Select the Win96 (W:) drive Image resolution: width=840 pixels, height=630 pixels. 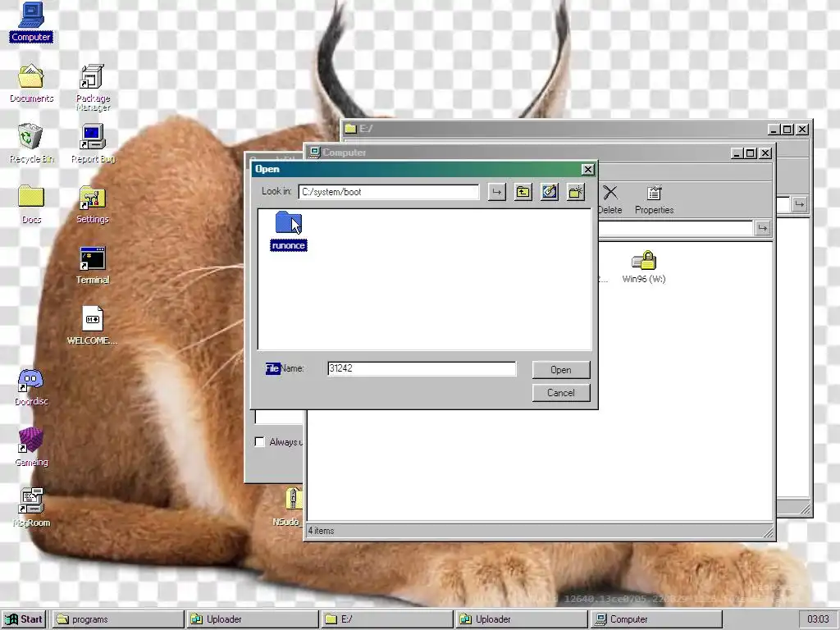coord(644,267)
